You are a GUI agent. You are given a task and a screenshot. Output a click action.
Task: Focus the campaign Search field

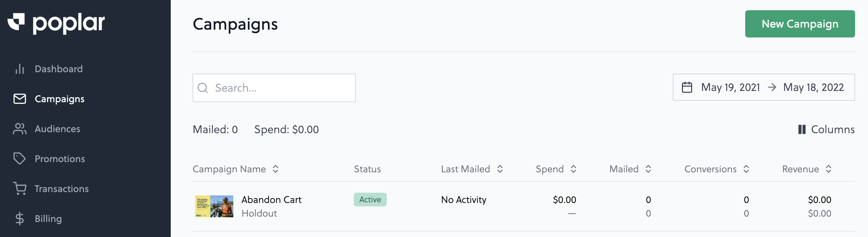(274, 88)
